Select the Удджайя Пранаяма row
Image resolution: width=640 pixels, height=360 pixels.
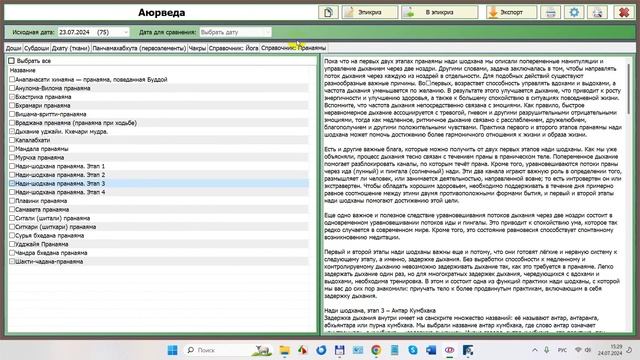point(158,244)
